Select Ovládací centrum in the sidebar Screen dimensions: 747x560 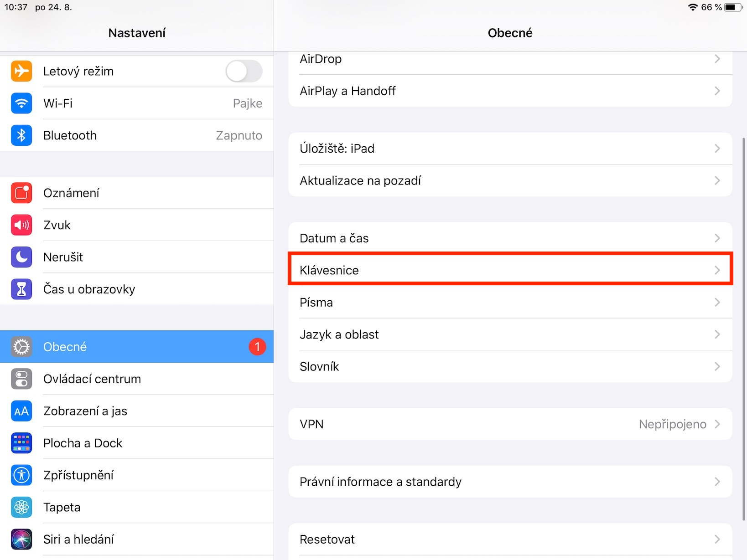137,379
